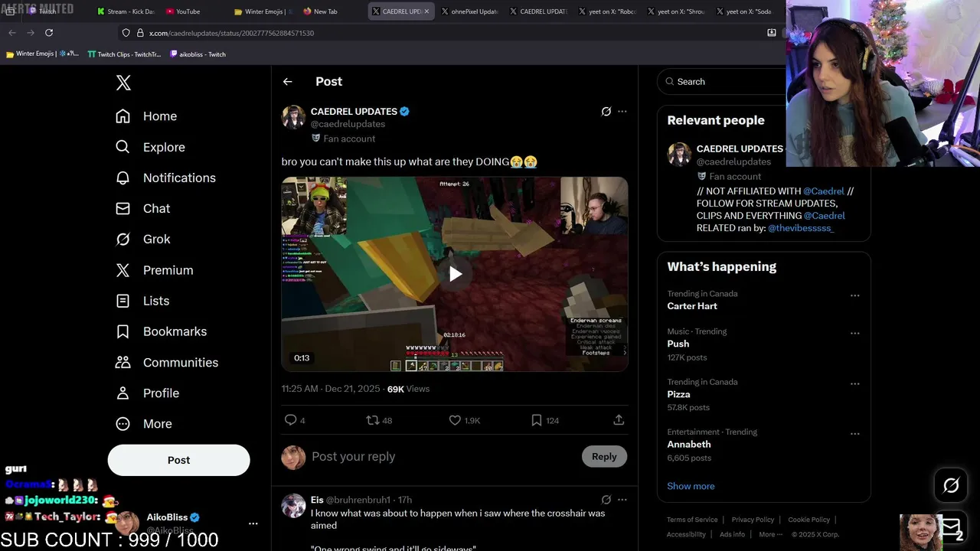
Task: Open the Terms of Service link
Action: coord(692,520)
